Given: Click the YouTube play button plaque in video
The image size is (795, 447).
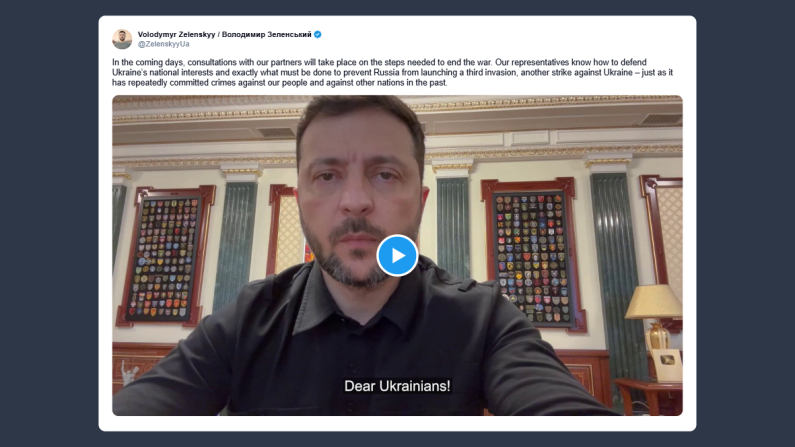Looking at the screenshot, I should tap(667, 364).
